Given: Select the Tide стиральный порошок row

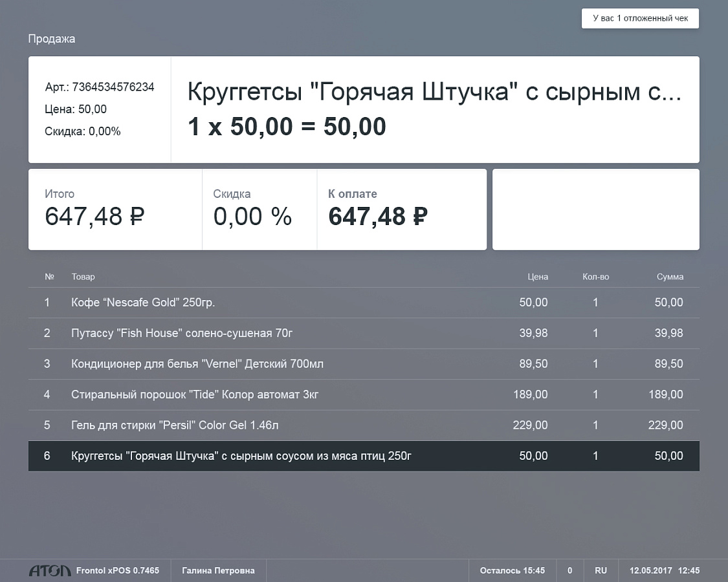Looking at the screenshot, I should click(x=364, y=394).
